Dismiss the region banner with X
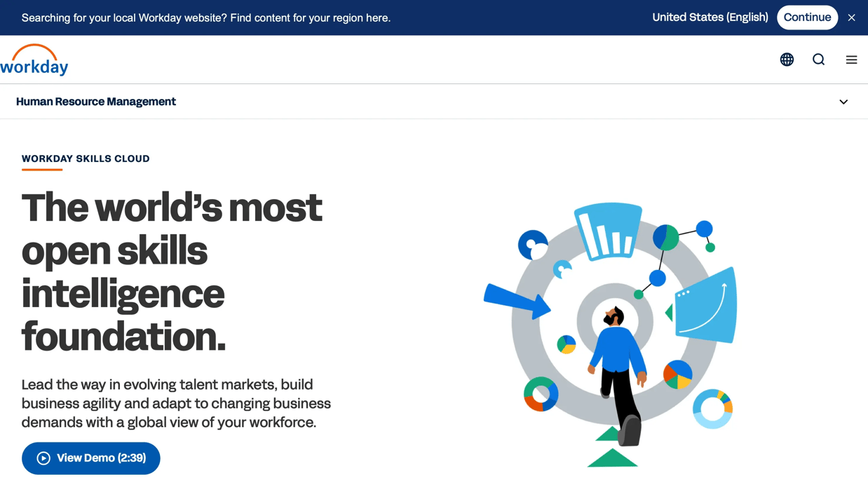Image resolution: width=868 pixels, height=495 pixels. click(x=851, y=18)
